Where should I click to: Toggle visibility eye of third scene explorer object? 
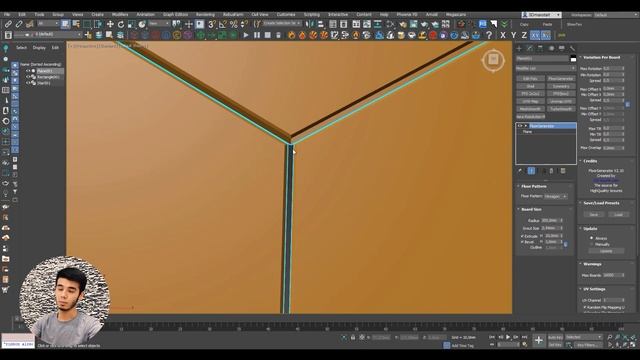pyautogui.click(x=28, y=83)
